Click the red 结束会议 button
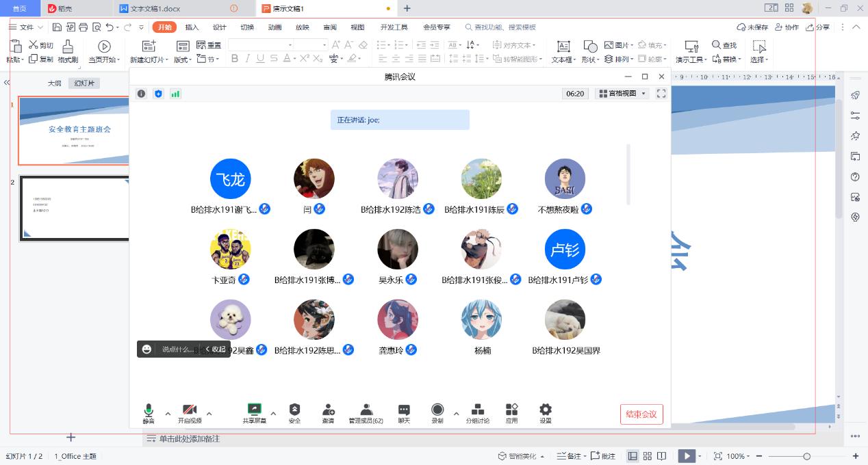 pos(641,414)
